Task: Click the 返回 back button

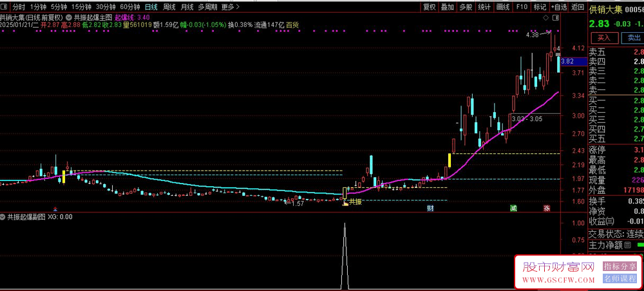Action: 578,7
